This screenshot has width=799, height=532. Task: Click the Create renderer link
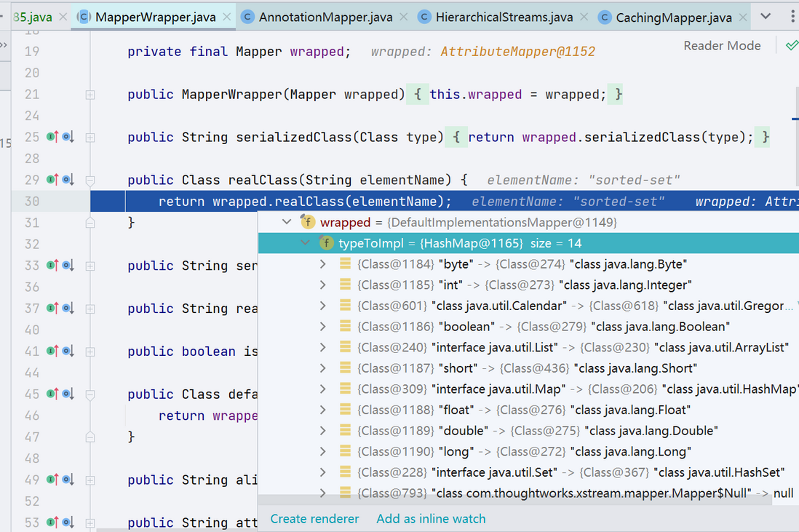(x=314, y=519)
